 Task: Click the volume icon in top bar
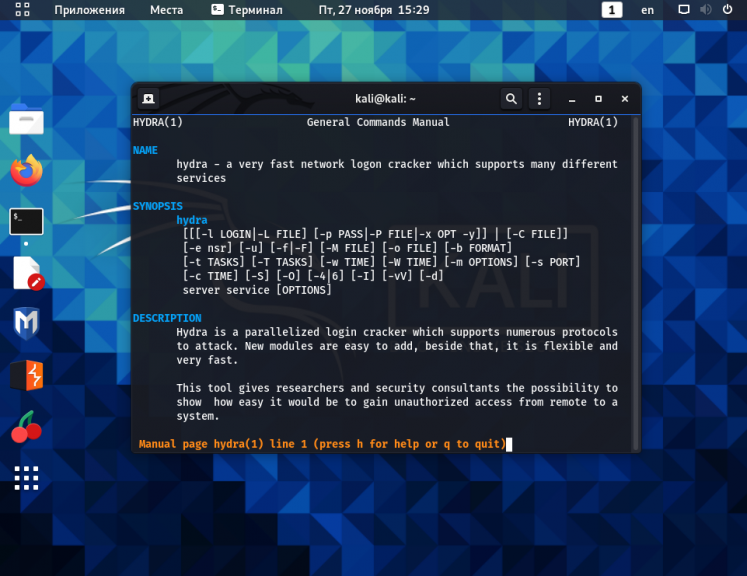tap(706, 10)
